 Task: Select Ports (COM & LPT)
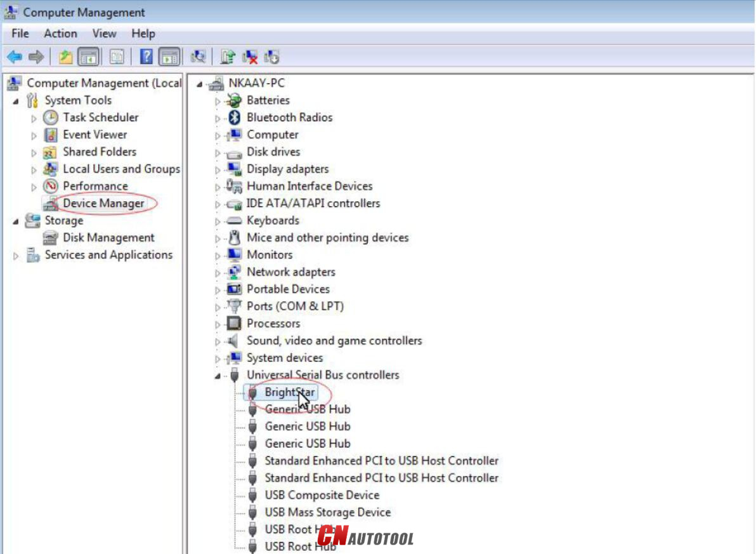click(295, 306)
